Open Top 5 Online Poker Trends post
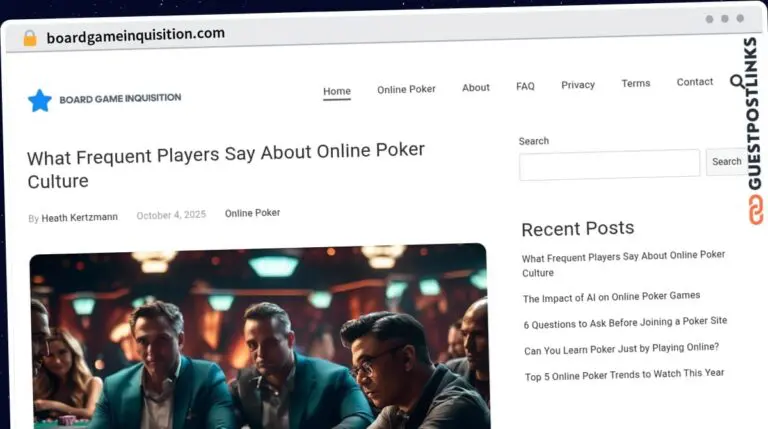This screenshot has width=768, height=429. click(x=624, y=375)
